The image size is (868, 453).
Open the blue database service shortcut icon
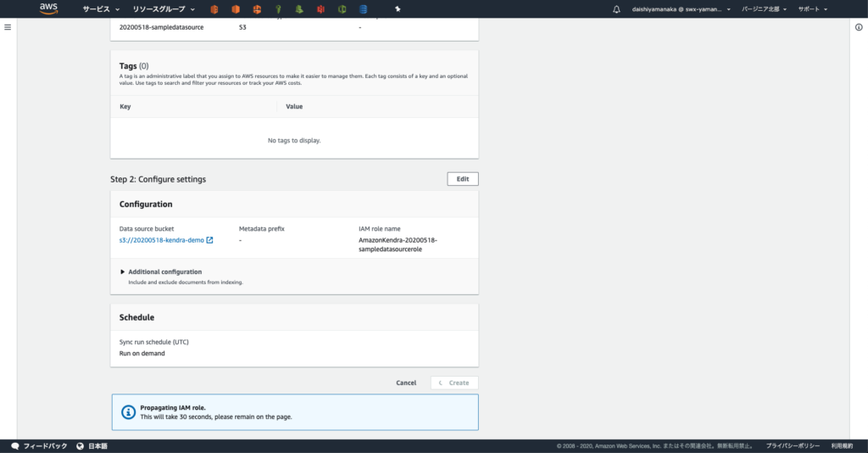(x=363, y=9)
